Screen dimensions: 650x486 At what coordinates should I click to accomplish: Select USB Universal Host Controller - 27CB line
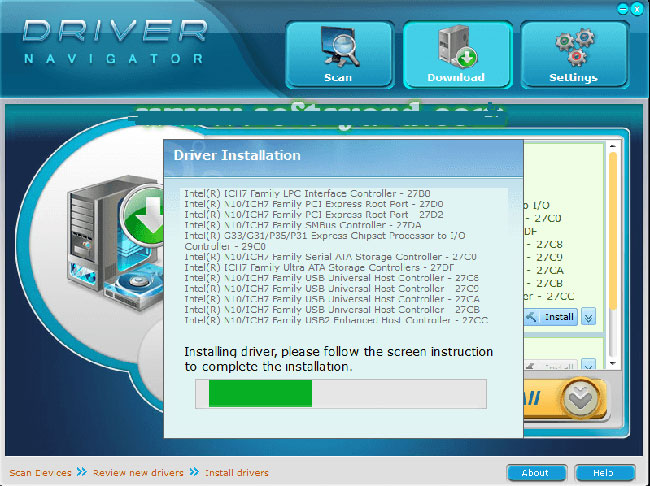[x=332, y=310]
